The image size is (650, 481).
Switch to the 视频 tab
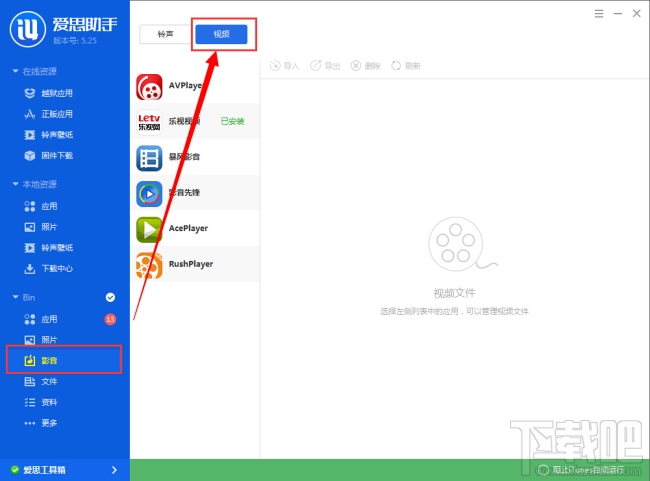(x=221, y=34)
